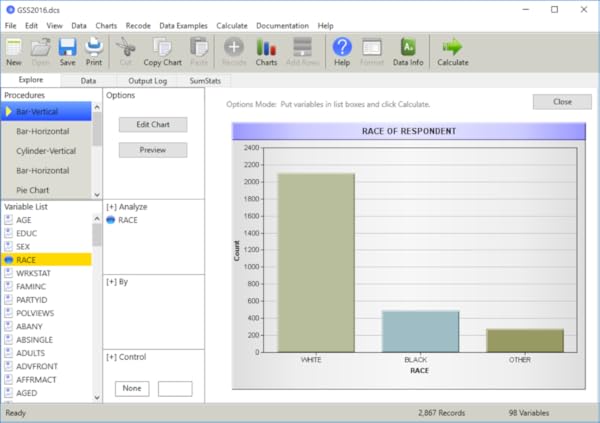Select highlighted RACE in Variable List
This screenshot has height=423, width=600.
[x=46, y=260]
